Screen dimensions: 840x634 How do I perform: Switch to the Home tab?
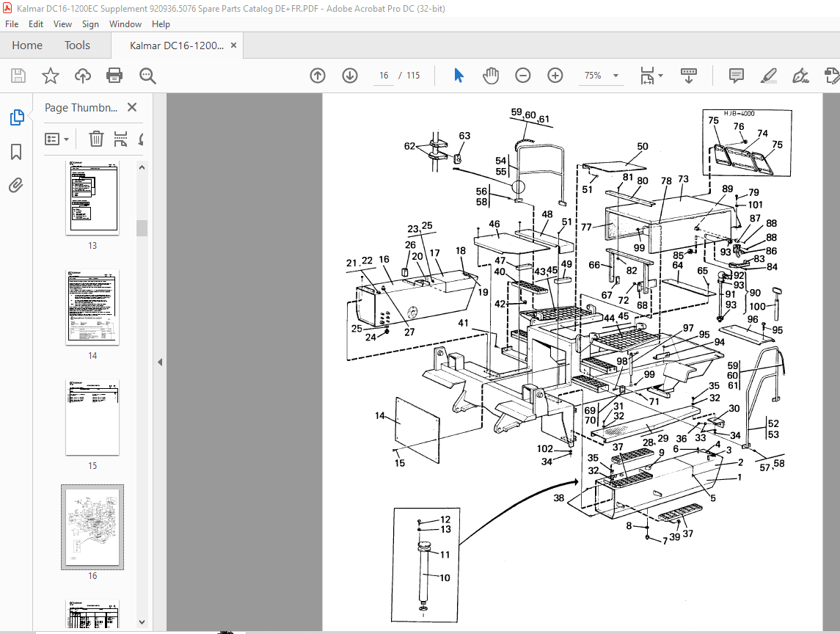pyautogui.click(x=26, y=45)
